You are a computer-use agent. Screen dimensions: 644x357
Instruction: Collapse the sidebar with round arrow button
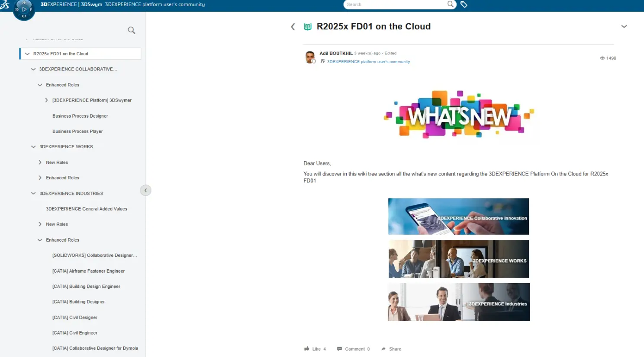[x=145, y=190]
